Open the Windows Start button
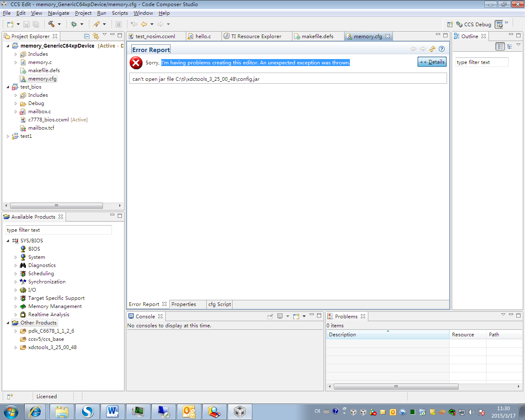Screen dimensions: 525x420 point(11,411)
